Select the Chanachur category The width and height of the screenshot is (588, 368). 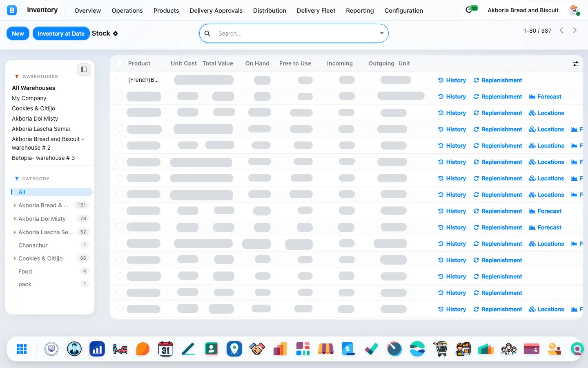(33, 245)
